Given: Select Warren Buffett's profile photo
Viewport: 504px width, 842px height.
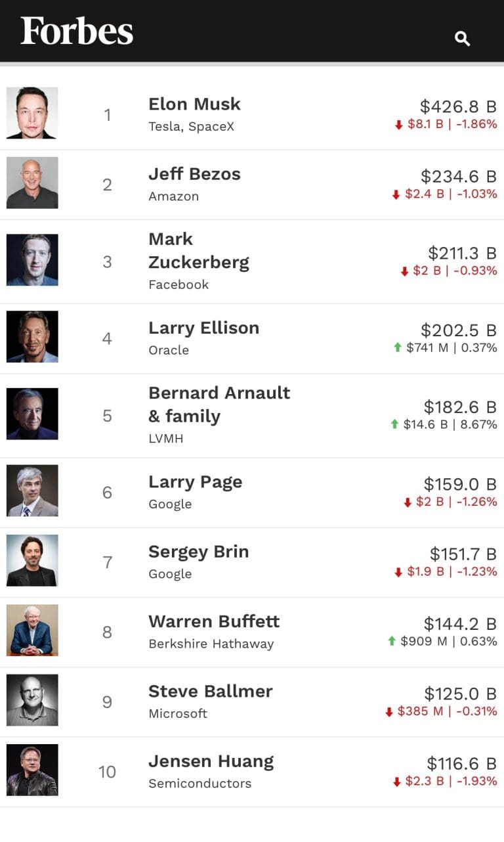Looking at the screenshot, I should 32,630.
